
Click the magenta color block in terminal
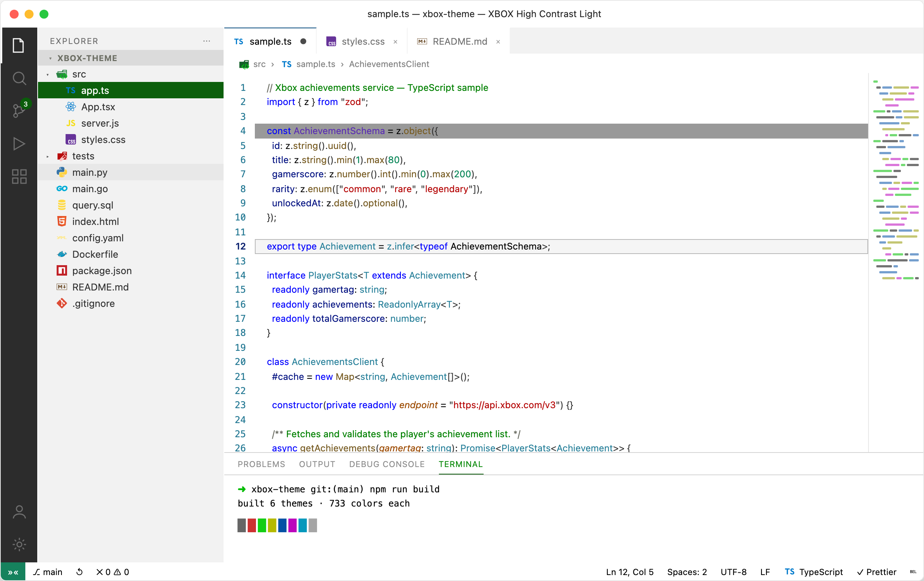[x=292, y=525]
